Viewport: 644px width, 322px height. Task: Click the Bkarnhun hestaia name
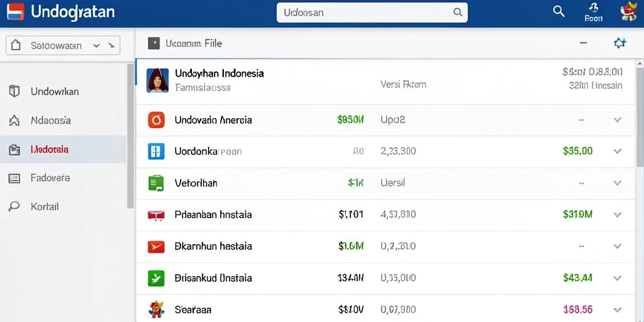coord(213,247)
